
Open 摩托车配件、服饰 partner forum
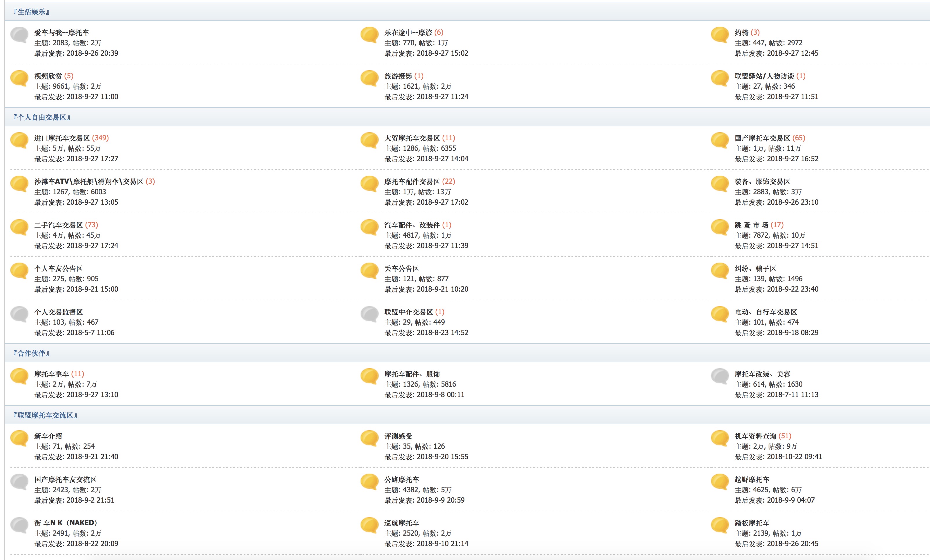412,374
